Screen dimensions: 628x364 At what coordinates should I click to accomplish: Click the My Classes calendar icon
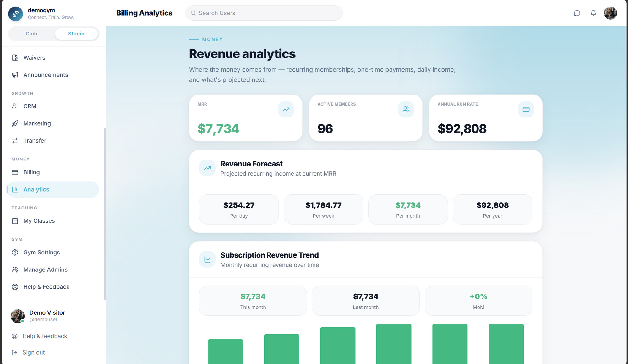[15, 221]
